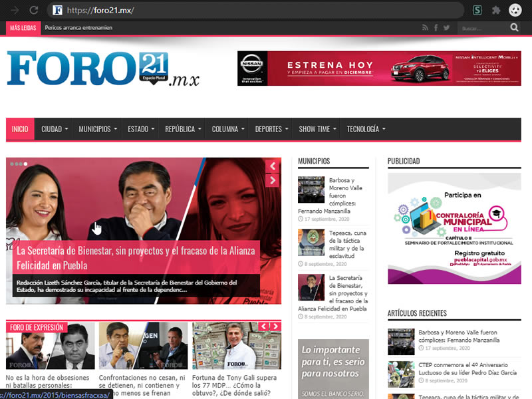
Task: Click Barbosa article thumbnail in Artículos Recientes
Action: [x=401, y=342]
